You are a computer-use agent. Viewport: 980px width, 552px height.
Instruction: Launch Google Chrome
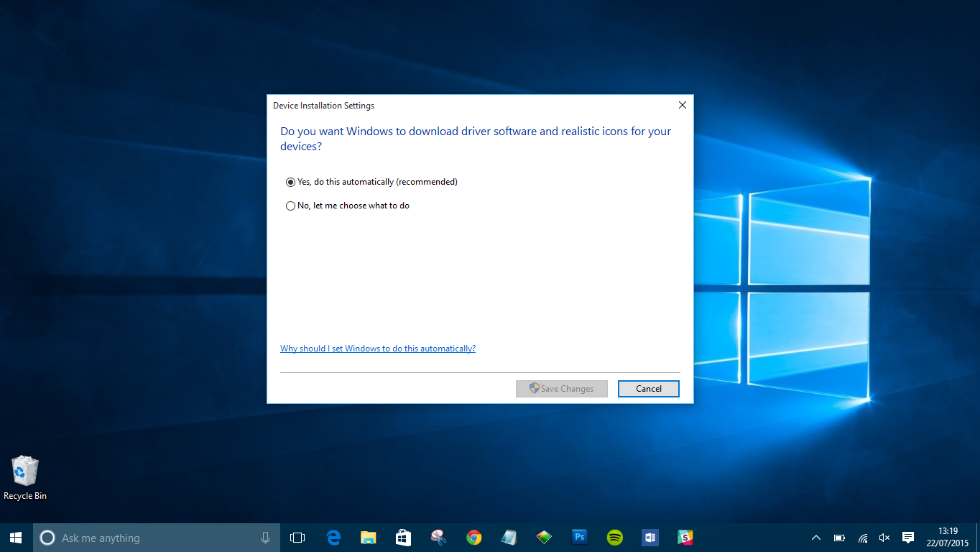coord(473,537)
